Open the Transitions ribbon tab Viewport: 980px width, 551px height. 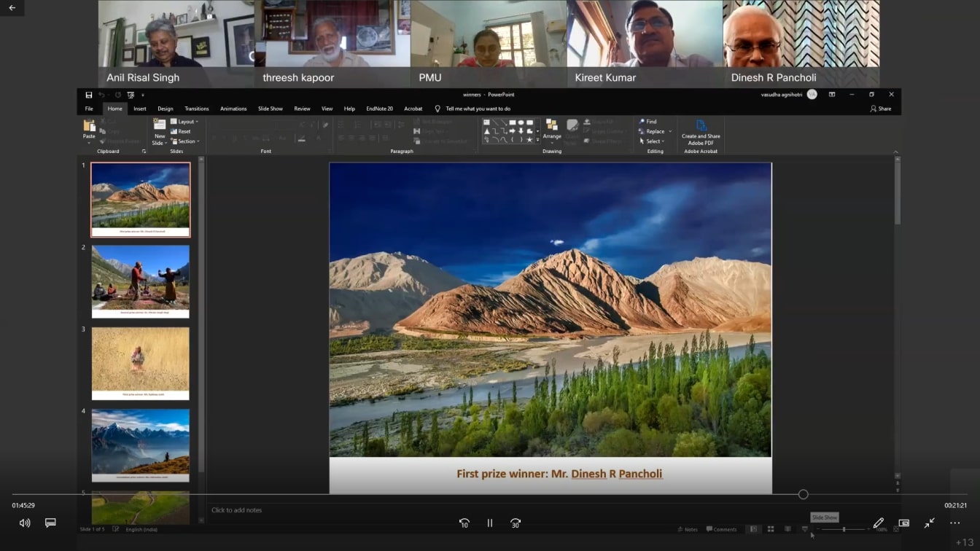[196, 109]
